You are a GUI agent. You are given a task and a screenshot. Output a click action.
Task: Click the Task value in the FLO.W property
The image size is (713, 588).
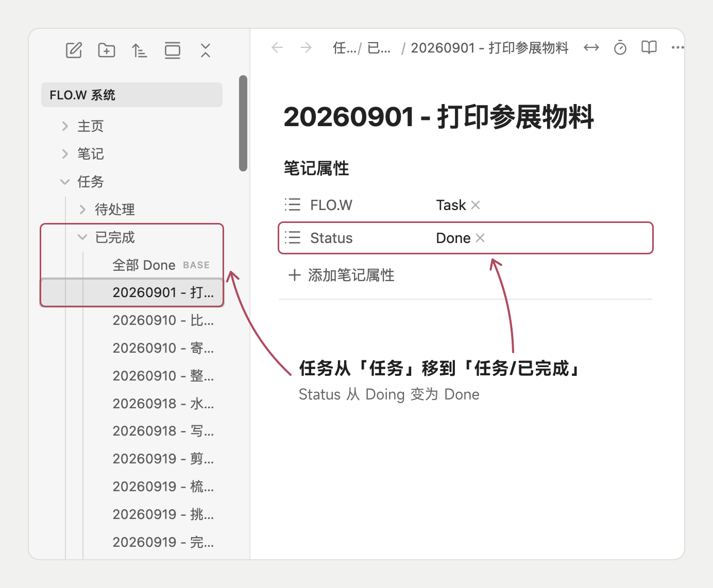point(451,205)
